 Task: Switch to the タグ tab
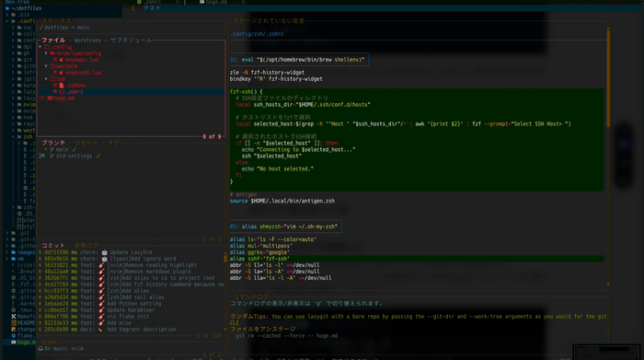click(113, 143)
